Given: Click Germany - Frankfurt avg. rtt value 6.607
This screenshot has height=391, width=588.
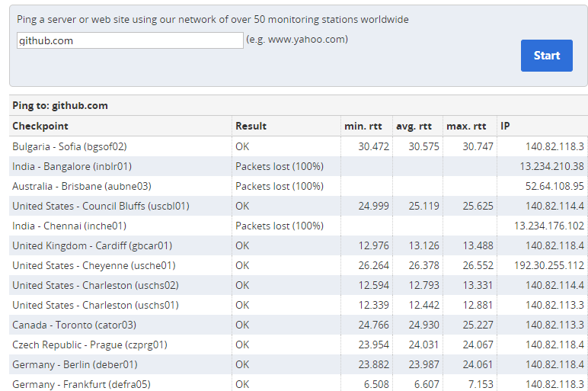Looking at the screenshot, I should (x=427, y=384).
